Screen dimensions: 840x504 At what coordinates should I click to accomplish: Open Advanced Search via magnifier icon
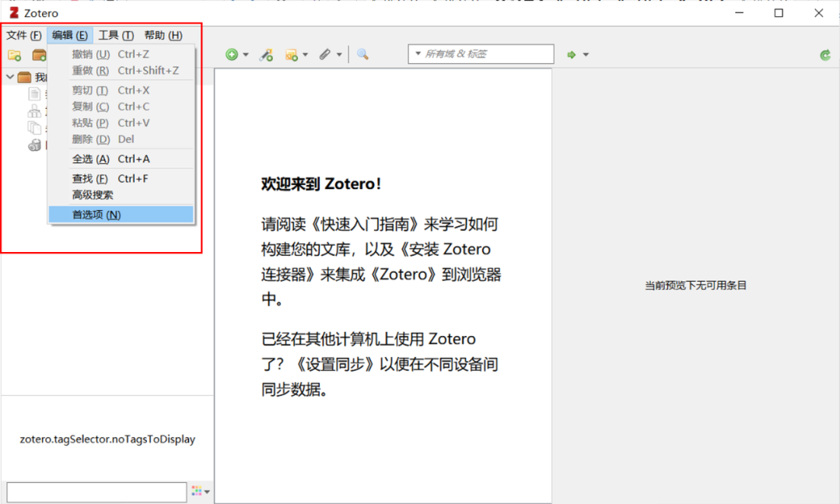point(362,54)
